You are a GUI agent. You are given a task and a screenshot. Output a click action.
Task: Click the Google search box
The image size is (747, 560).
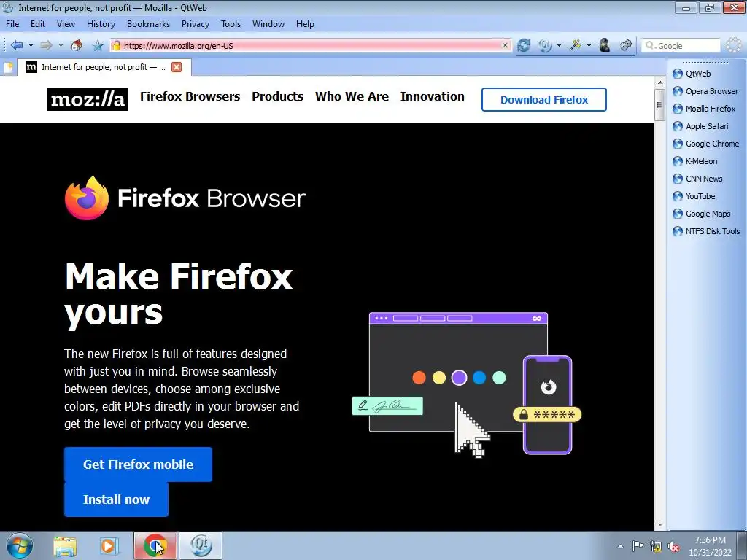tap(681, 46)
